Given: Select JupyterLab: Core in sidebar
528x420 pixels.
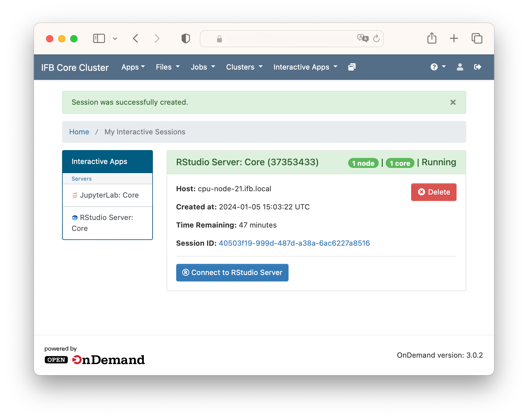Looking at the screenshot, I should click(107, 195).
